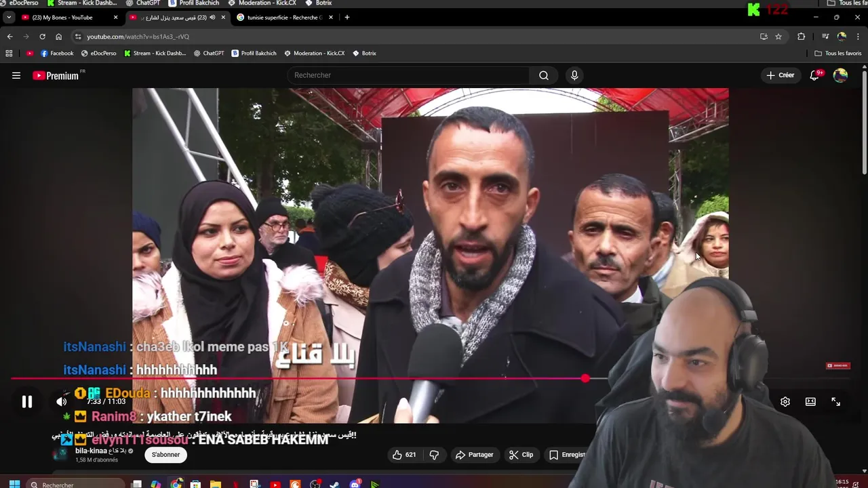This screenshot has width=868, height=488.
Task: Open the Windows Start menu
Action: [14, 484]
